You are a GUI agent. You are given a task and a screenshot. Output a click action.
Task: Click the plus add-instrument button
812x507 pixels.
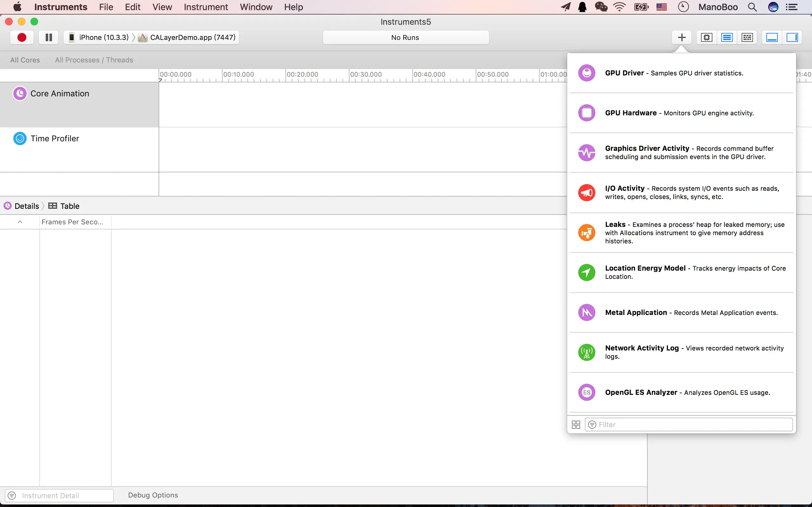pyautogui.click(x=681, y=37)
